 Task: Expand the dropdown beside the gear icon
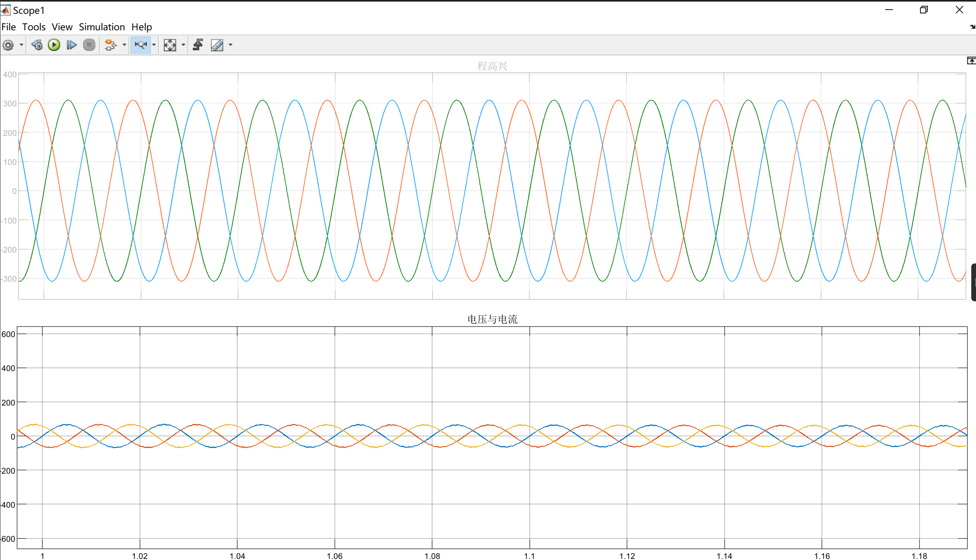(x=21, y=45)
